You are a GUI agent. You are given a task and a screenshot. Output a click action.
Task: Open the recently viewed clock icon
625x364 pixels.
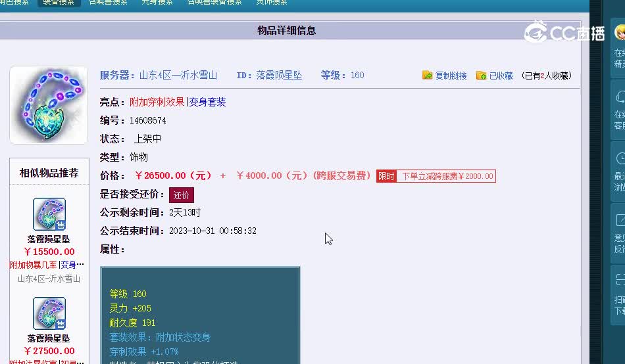[x=620, y=158]
